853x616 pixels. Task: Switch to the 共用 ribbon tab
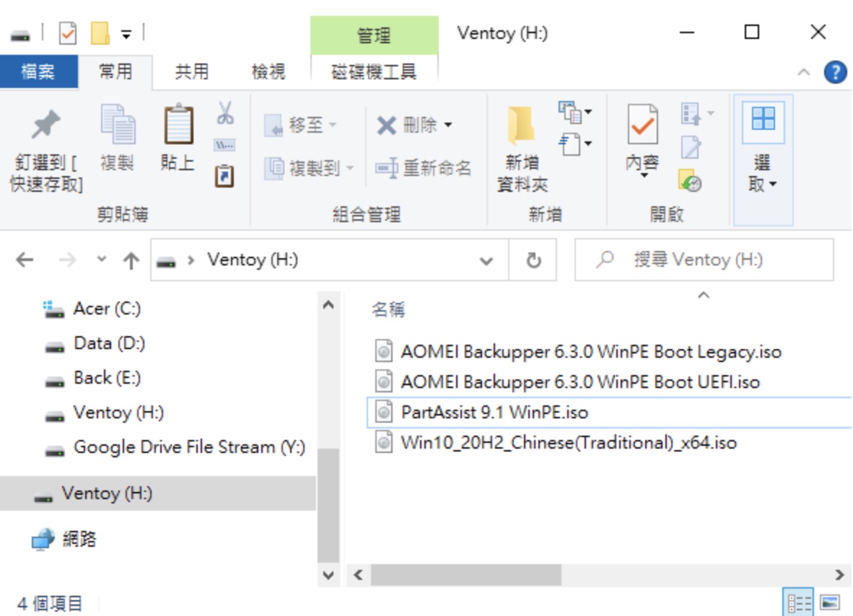[x=191, y=71]
